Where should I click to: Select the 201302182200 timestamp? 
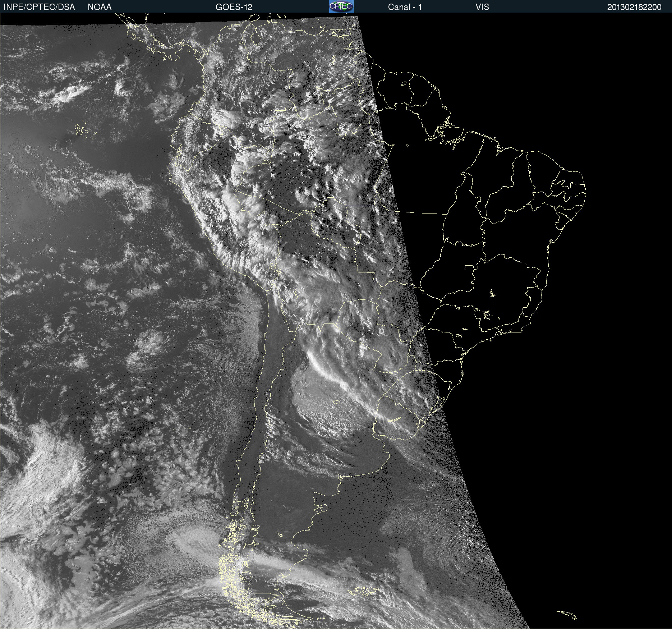(x=634, y=7)
